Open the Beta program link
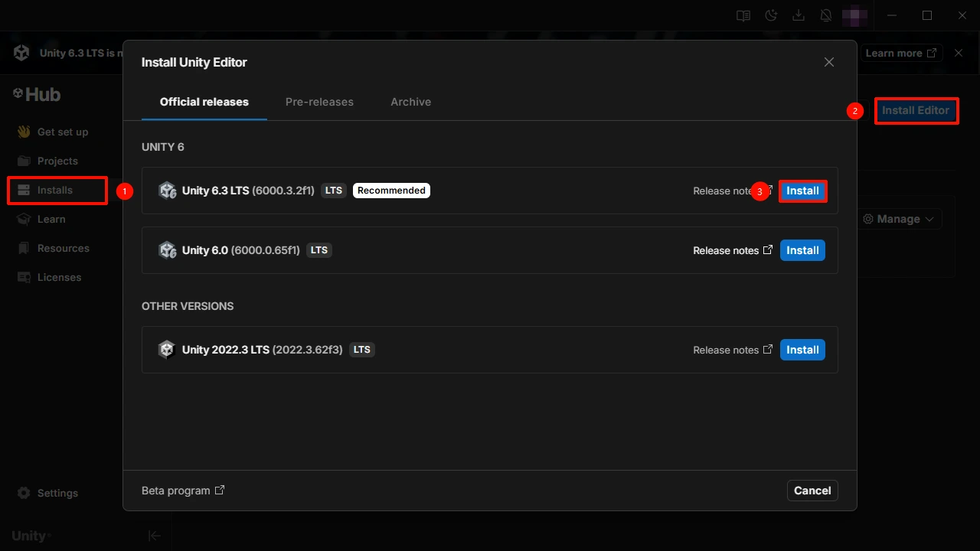The image size is (980, 551). pyautogui.click(x=182, y=491)
